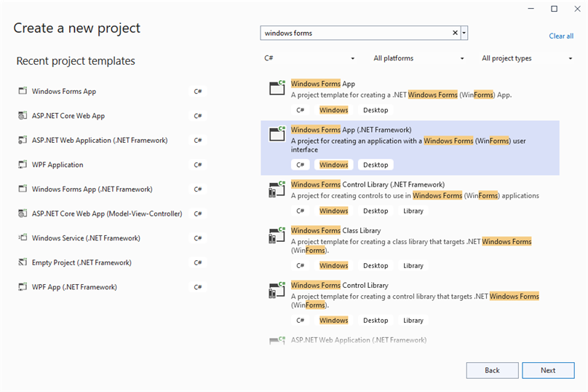Viewport: 588px width, 392px height.
Task: Click the Empty Project (.NET Framework) icon
Action: [x=23, y=262]
